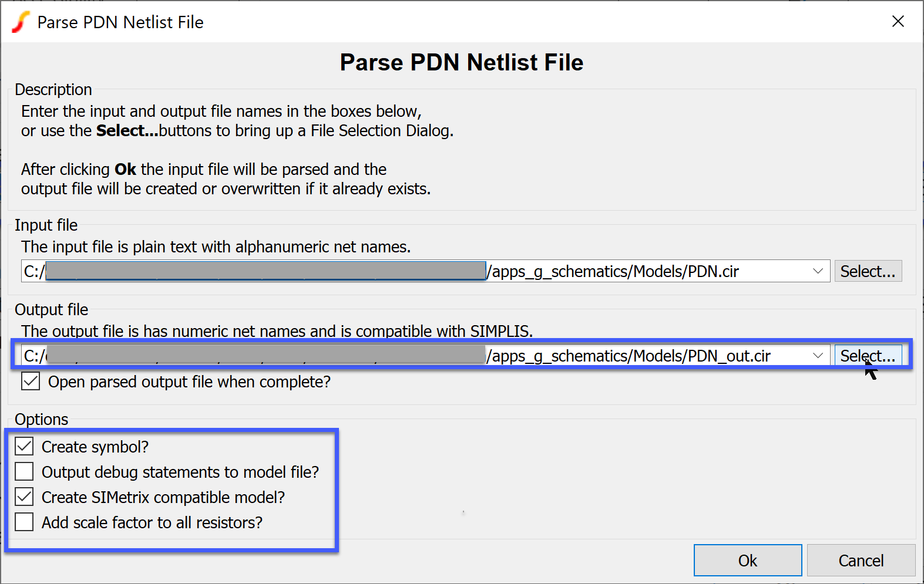The height and width of the screenshot is (584, 924).
Task: Toggle the Create symbol checkbox
Action: 25,447
